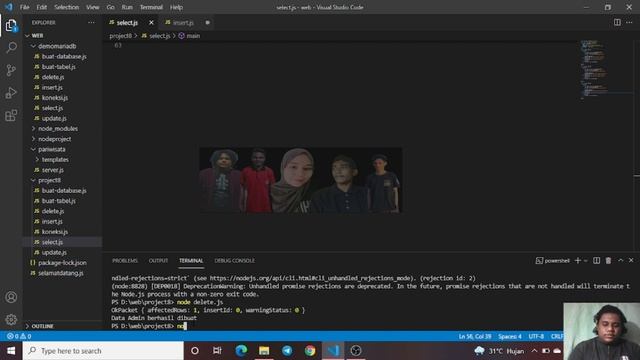Click Spaces: 4 indentation status item

509,336
